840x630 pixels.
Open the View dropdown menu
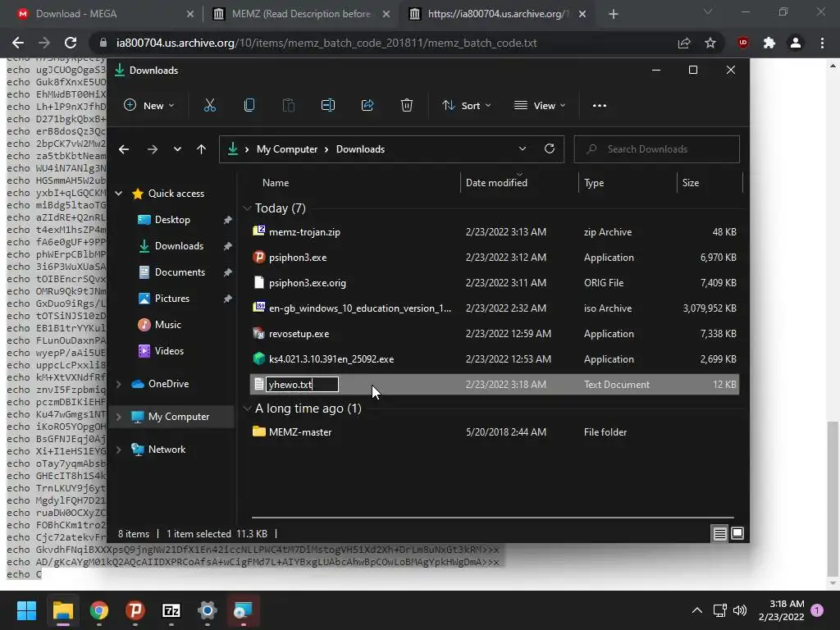pyautogui.click(x=540, y=106)
